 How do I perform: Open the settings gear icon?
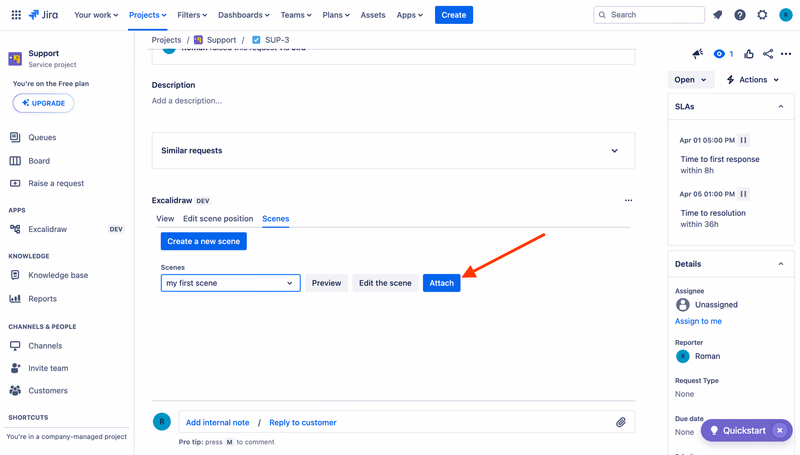click(762, 15)
